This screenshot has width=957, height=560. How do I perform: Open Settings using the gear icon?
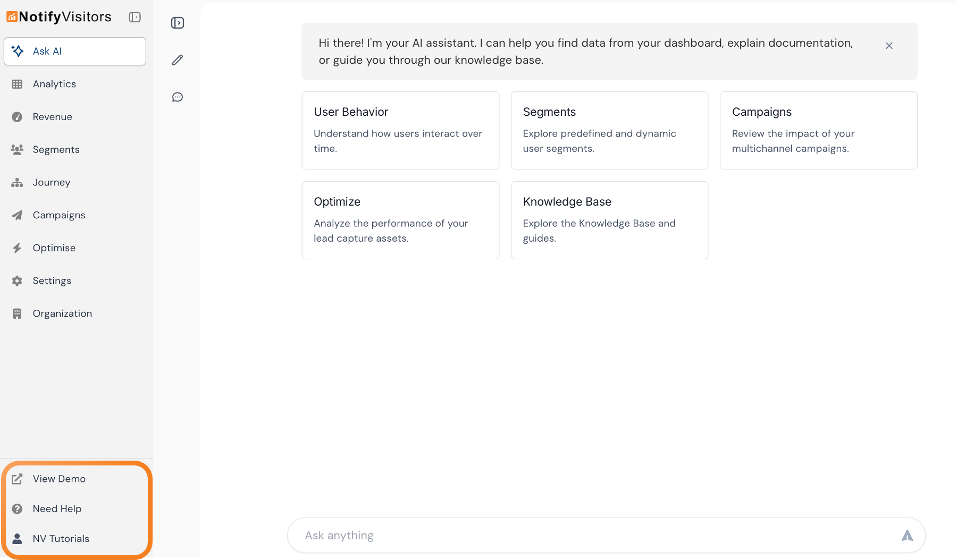pyautogui.click(x=18, y=281)
